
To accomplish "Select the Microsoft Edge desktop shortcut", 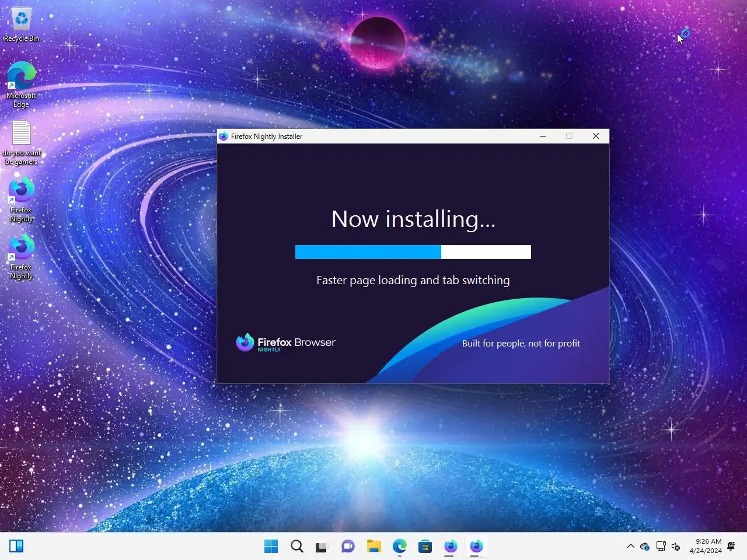I will [21, 85].
